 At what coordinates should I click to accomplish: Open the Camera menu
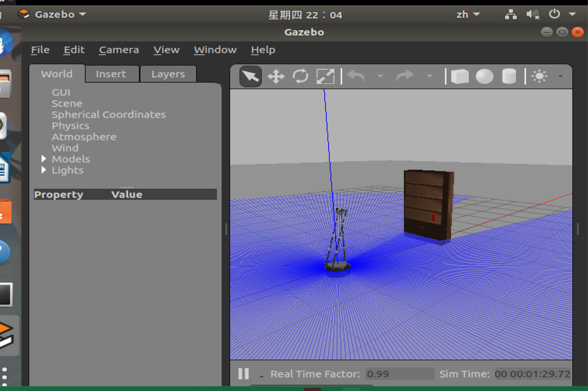tap(119, 50)
